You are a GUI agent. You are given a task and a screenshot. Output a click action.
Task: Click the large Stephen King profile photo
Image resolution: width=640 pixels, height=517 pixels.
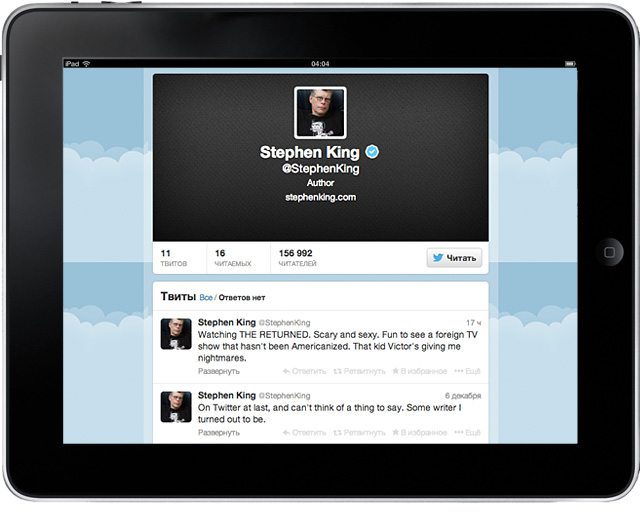pyautogui.click(x=320, y=113)
